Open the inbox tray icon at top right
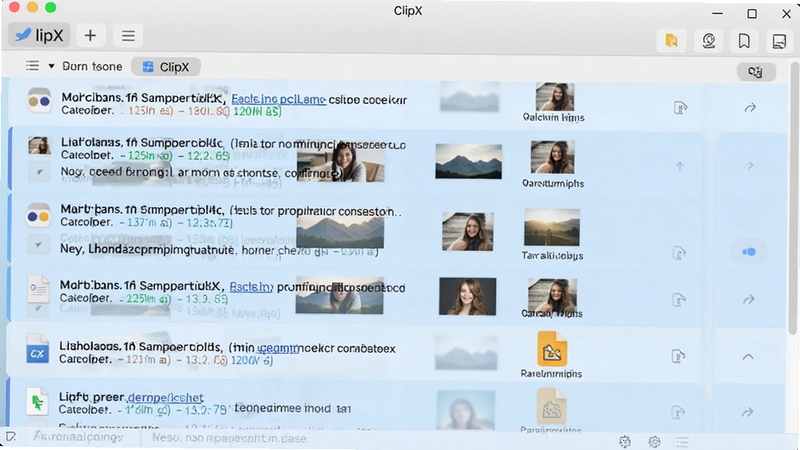The width and height of the screenshot is (800, 450). coord(779,40)
